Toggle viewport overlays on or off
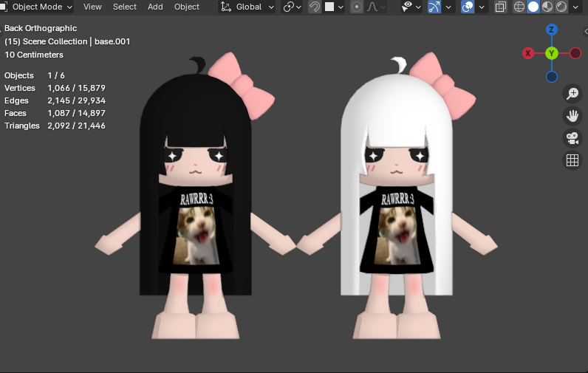Viewport: 588px width, 373px height. (x=468, y=7)
